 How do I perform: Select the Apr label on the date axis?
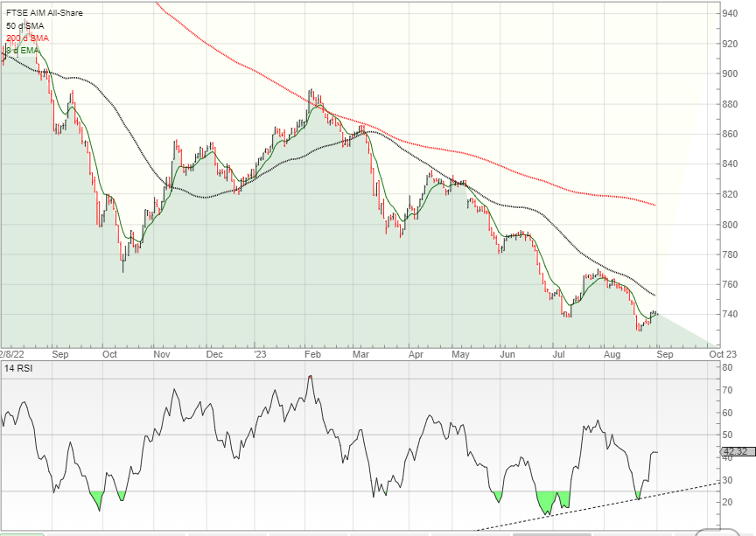click(x=416, y=355)
